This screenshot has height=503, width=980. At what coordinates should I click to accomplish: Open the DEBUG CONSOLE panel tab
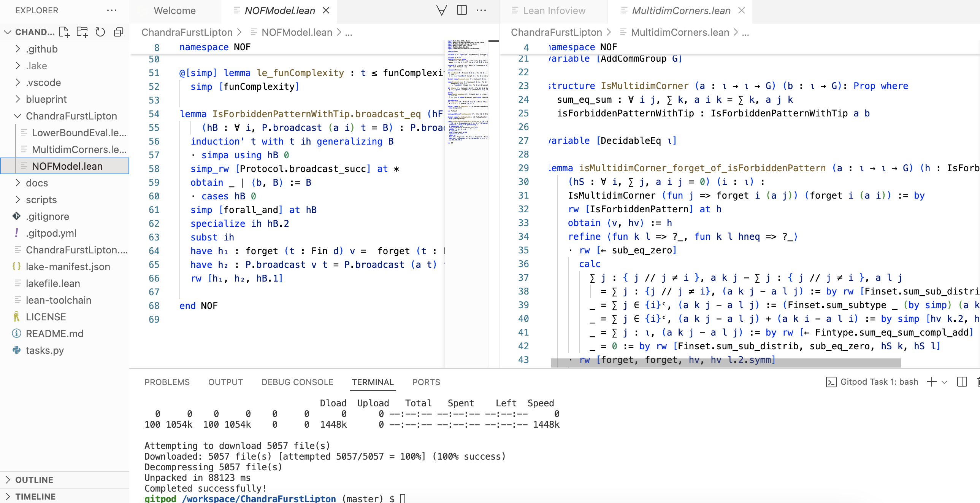297,382
